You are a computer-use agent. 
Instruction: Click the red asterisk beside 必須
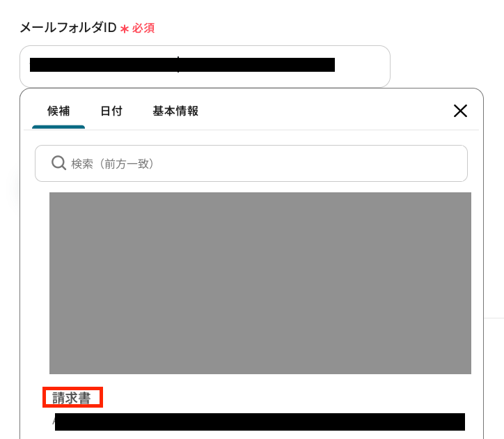125,29
